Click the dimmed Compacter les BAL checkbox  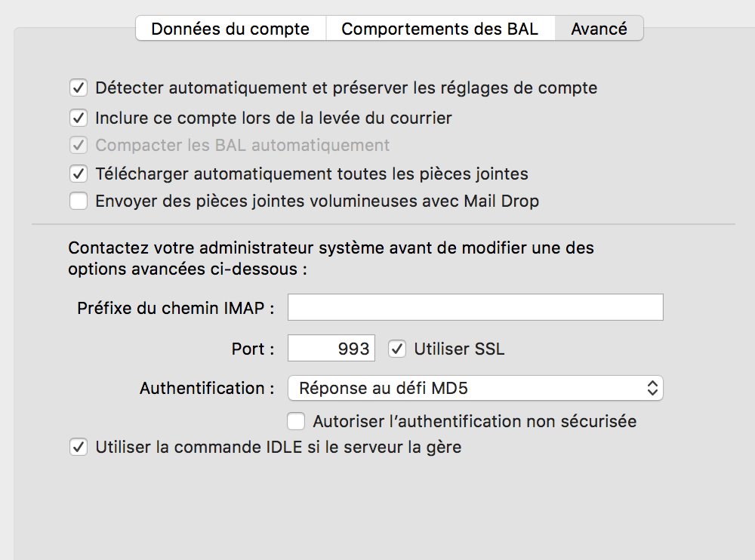coord(79,145)
